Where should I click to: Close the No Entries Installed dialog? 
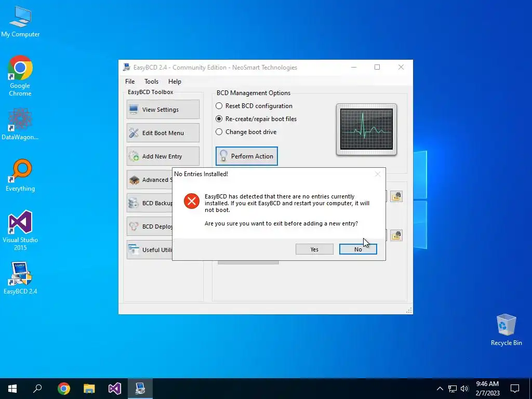tap(378, 174)
